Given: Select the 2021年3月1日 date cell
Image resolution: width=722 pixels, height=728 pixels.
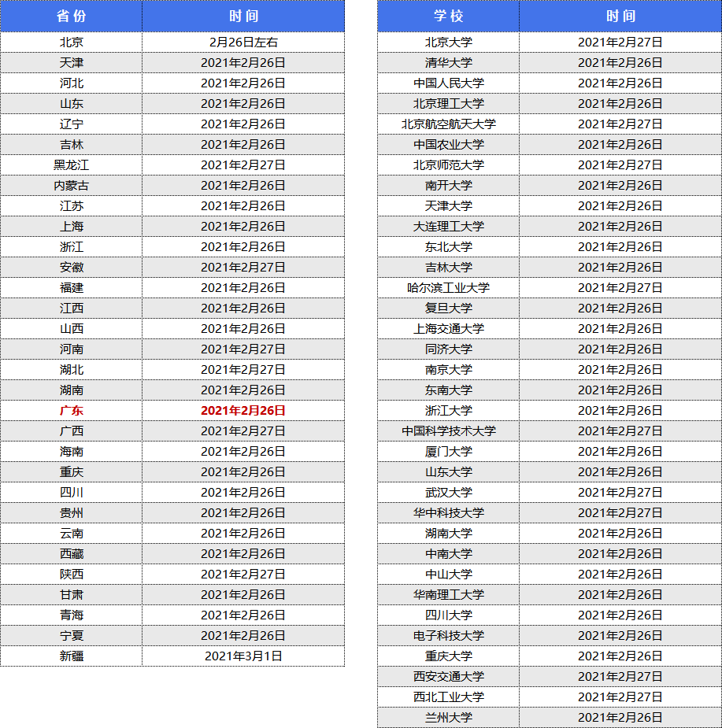Looking at the screenshot, I should [243, 656].
